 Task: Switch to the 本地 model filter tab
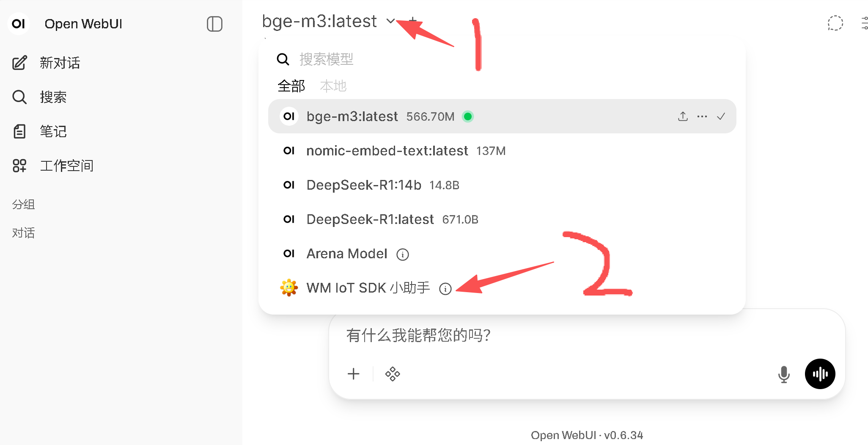click(333, 86)
